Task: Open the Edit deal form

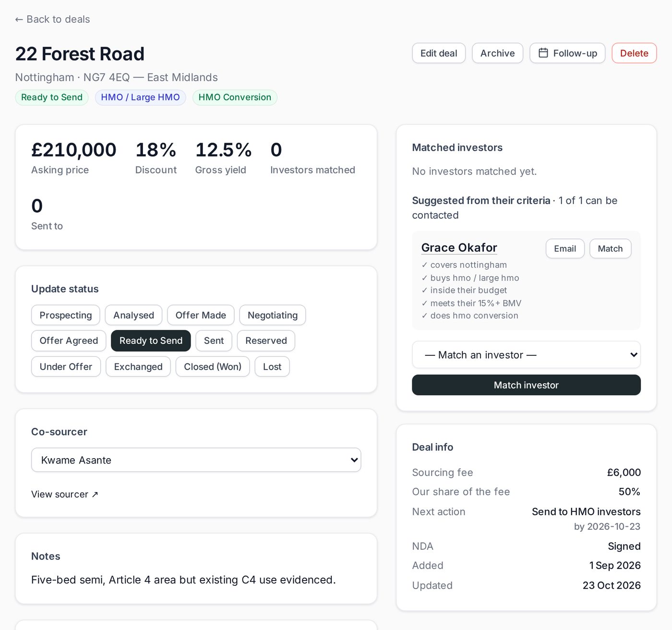Action: [439, 53]
